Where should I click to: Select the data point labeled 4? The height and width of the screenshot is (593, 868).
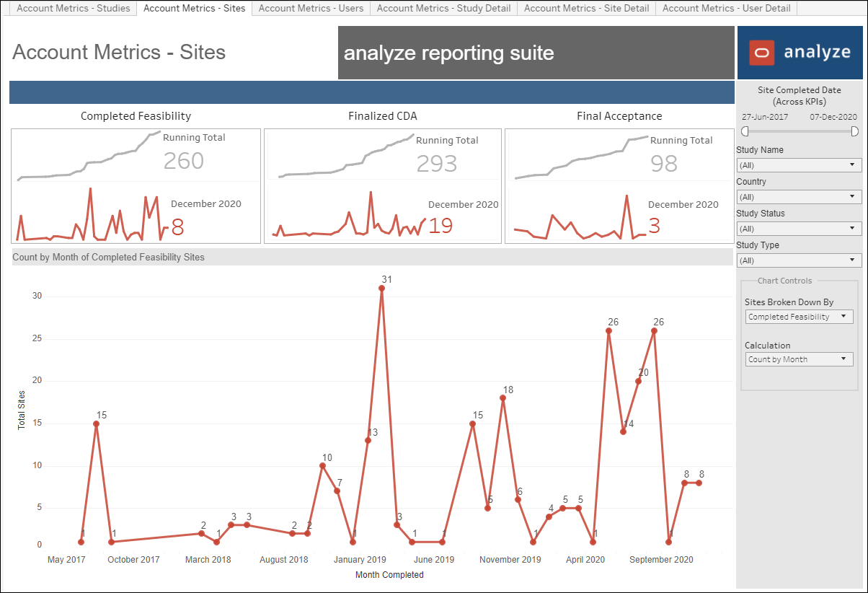tap(549, 517)
